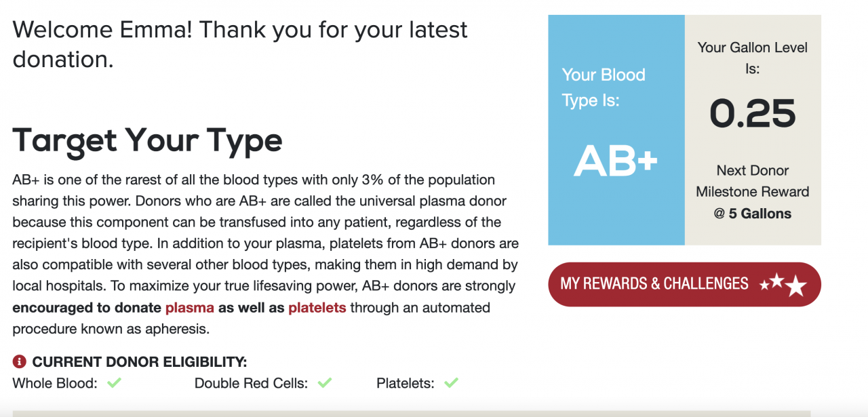Click the Welcome Emma greeting heading
This screenshot has height=417, width=868.
pyautogui.click(x=240, y=44)
